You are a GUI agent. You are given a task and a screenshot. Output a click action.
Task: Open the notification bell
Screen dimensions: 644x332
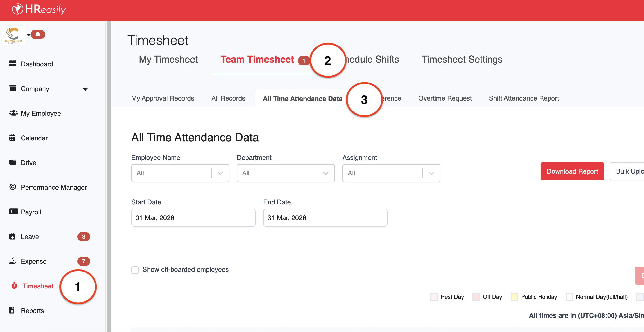point(38,34)
